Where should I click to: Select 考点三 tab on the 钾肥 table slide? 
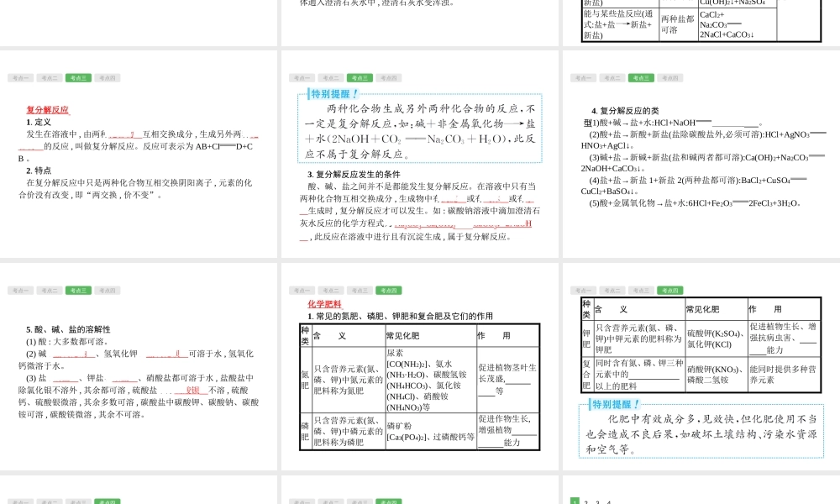(641, 291)
